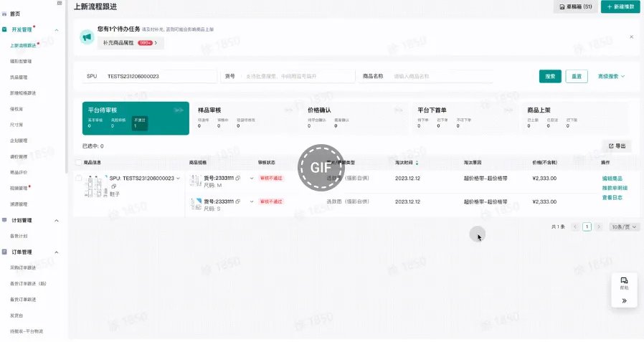Close the pending task banner
Screen dimensions: 644x342
pyautogui.click(x=631, y=37)
